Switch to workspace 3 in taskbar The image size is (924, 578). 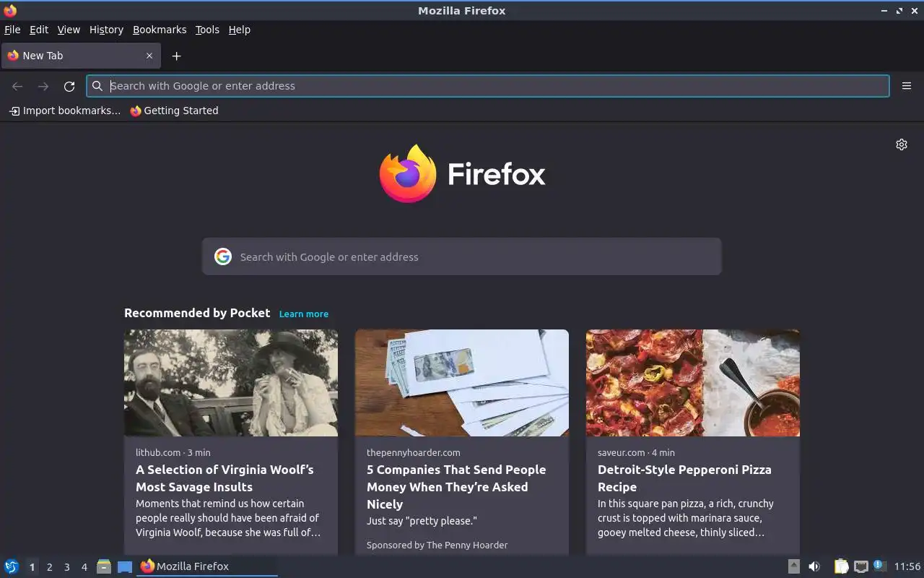pyautogui.click(x=67, y=567)
